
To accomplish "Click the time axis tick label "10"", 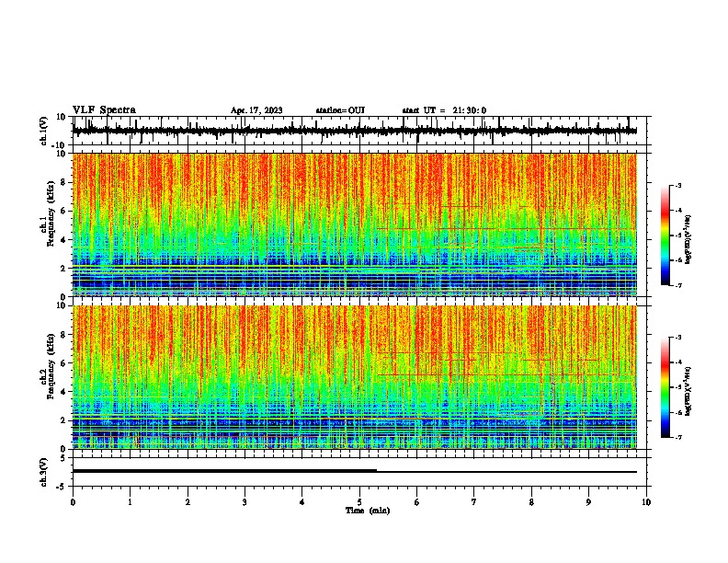I will (646, 502).
